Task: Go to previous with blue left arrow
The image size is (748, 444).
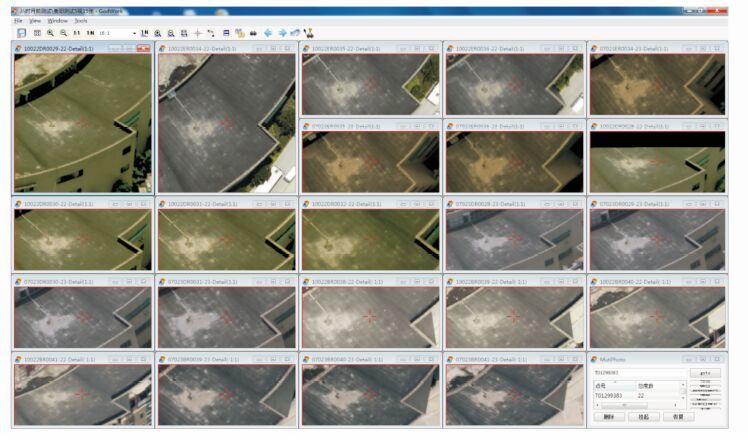Action: (269, 33)
